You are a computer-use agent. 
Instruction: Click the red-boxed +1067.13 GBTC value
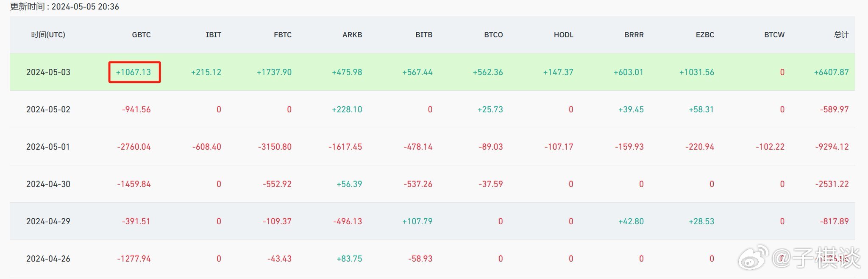point(134,72)
